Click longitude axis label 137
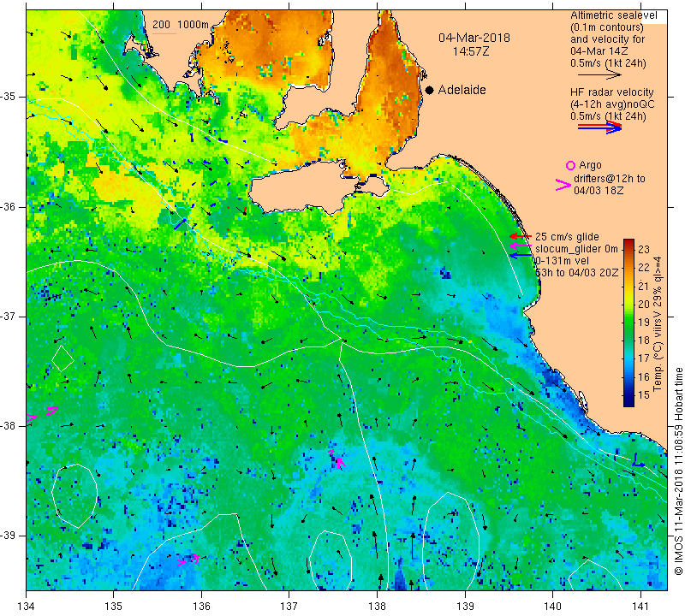685x616 pixels. click(x=289, y=607)
